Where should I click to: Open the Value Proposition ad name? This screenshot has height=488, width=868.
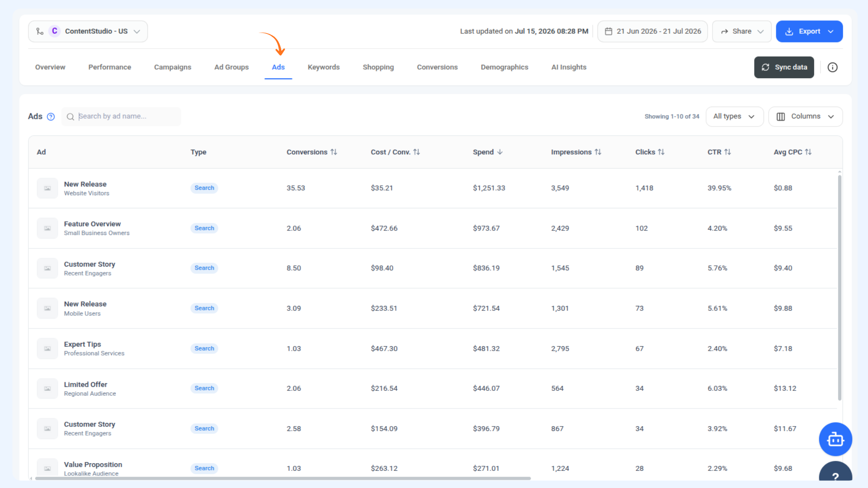93,465
